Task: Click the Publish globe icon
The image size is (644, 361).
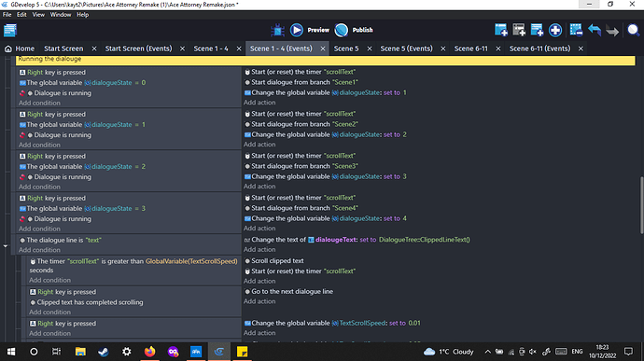Action: (x=342, y=30)
